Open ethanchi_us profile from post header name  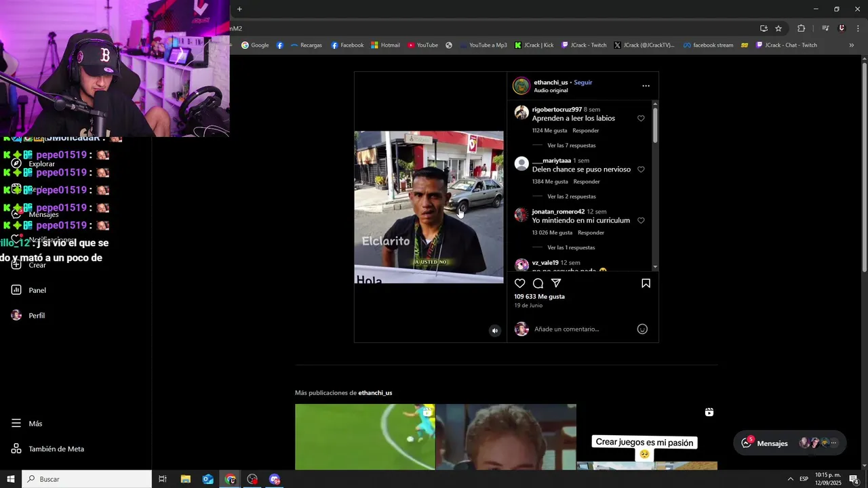click(551, 82)
